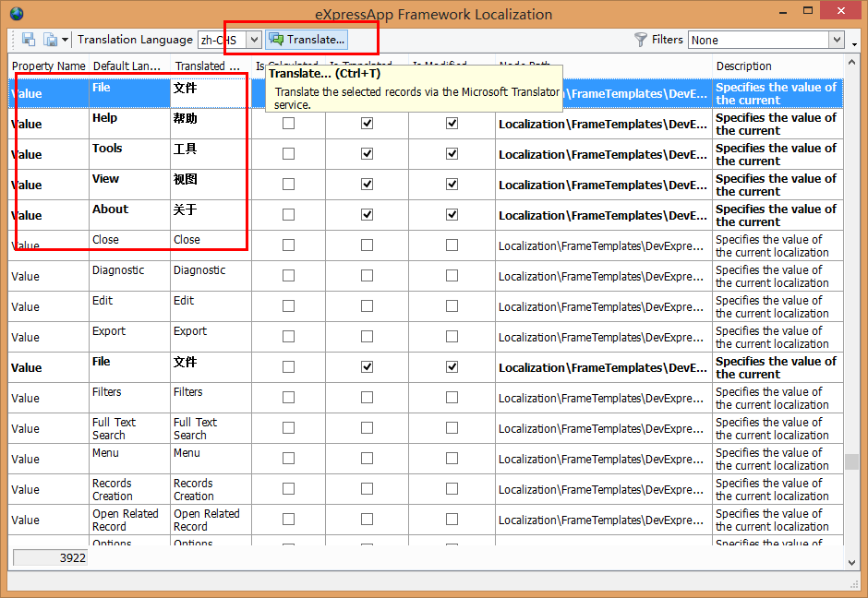Check Is Calculated in the Filters row
Image resolution: width=868 pixels, height=598 pixels.
tap(288, 397)
